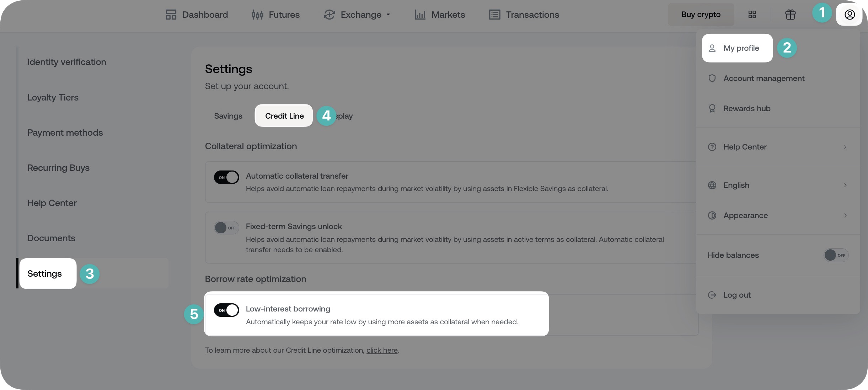
Task: Open the Markets chart page
Action: [440, 15]
